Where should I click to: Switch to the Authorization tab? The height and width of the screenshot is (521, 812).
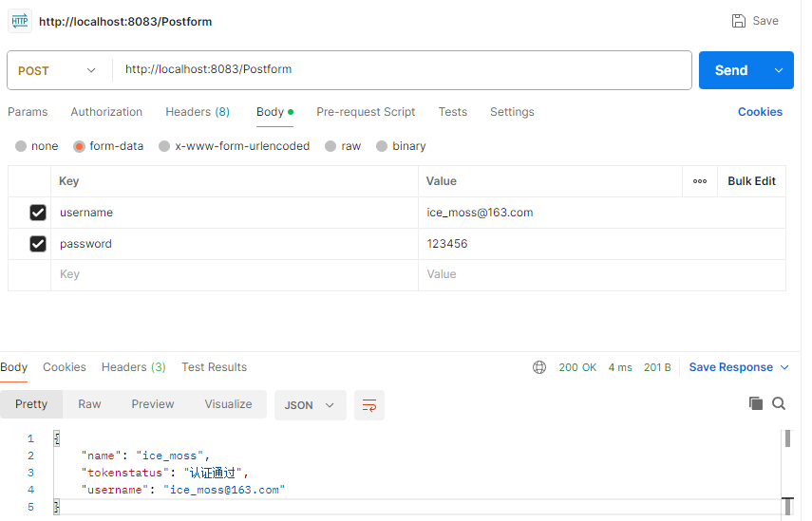106,112
